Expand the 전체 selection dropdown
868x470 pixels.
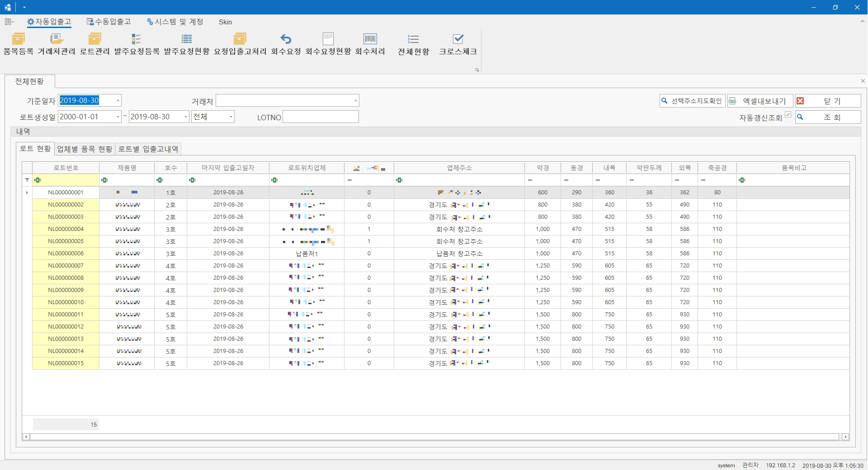pyautogui.click(x=231, y=117)
